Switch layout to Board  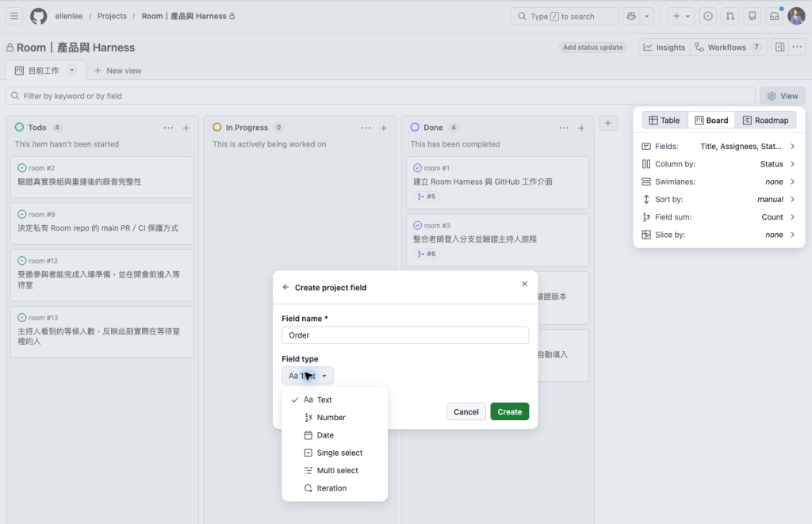(711, 120)
